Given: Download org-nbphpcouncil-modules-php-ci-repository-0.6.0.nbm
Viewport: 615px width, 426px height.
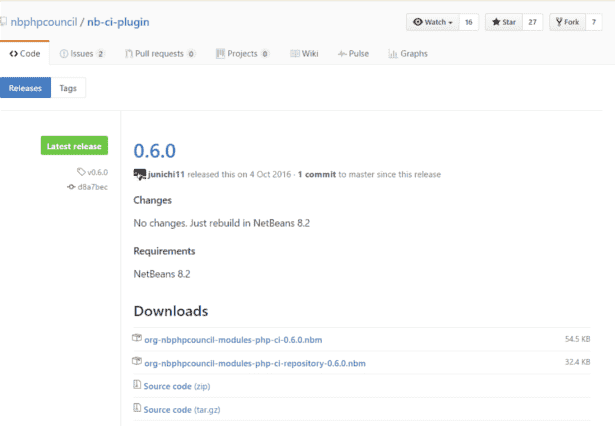Looking at the screenshot, I should pyautogui.click(x=255, y=363).
